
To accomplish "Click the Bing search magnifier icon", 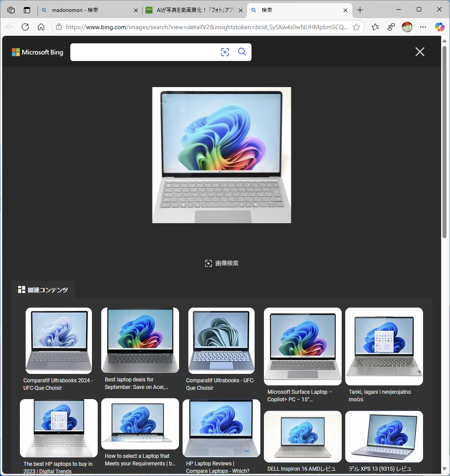I will click(x=242, y=52).
